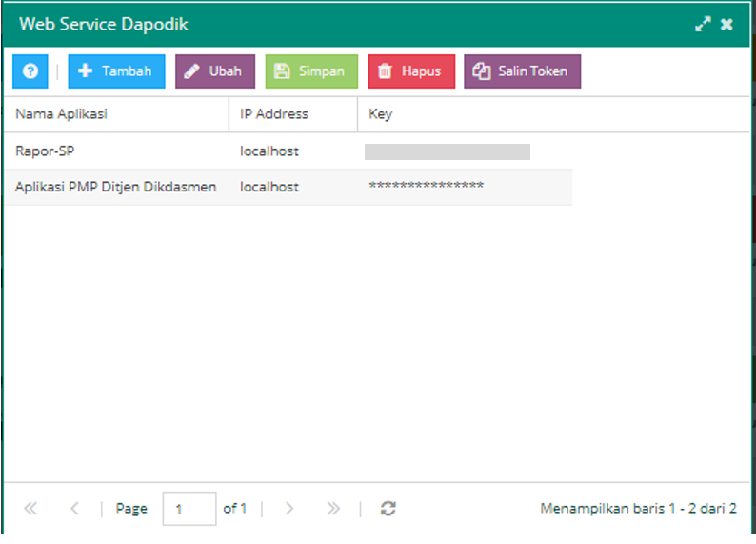Go to first page arrow icon
Image resolution: width=756 pixels, height=544 pixels.
[30, 509]
